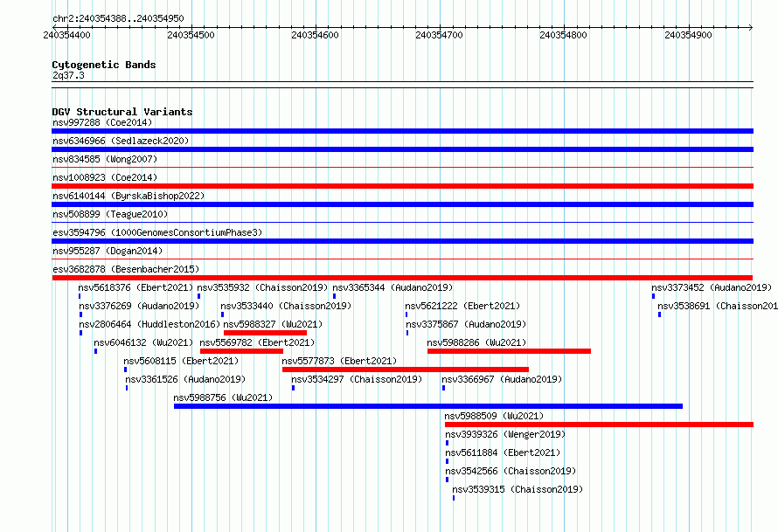Select the red bar under nsv5988286
Image resolution: width=778 pixels, height=532 pixels.
509,351
